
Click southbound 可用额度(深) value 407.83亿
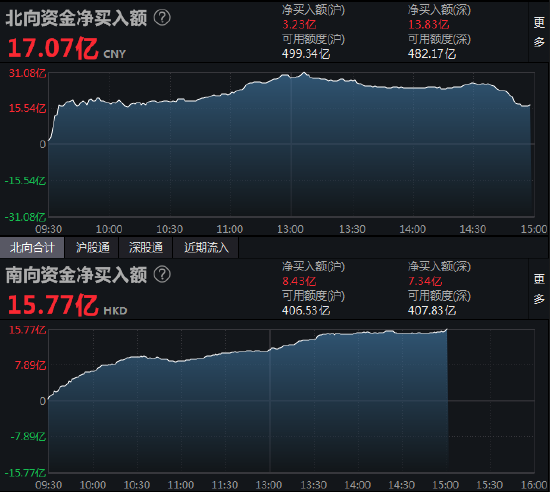(432, 310)
